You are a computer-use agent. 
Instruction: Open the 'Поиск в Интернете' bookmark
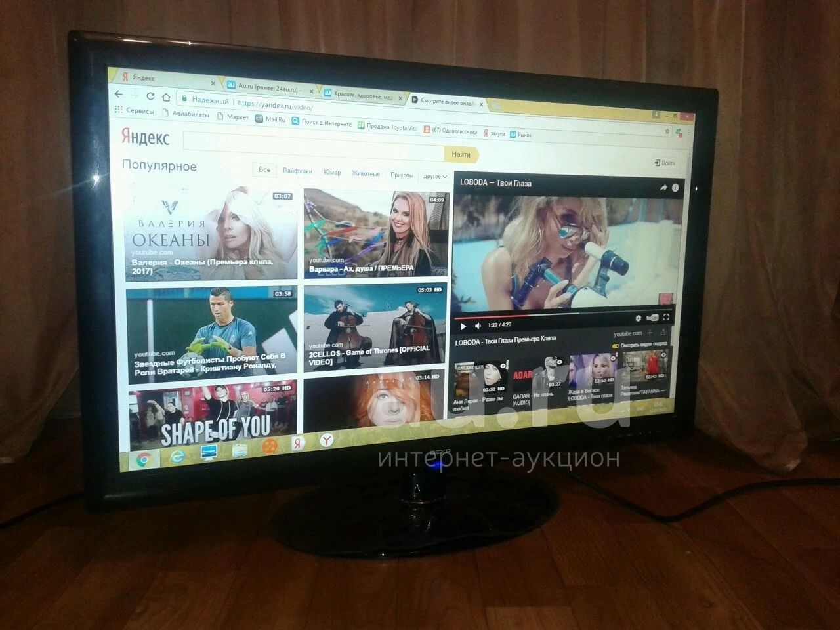[x=322, y=123]
